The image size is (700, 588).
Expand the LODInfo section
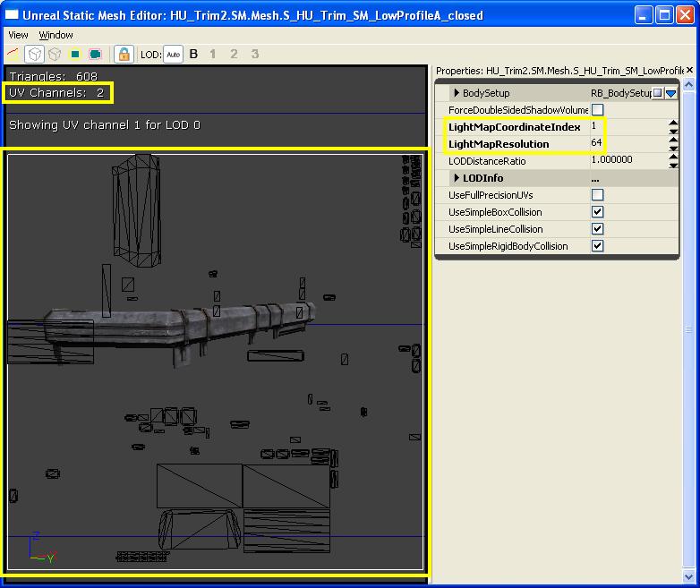coord(457,178)
